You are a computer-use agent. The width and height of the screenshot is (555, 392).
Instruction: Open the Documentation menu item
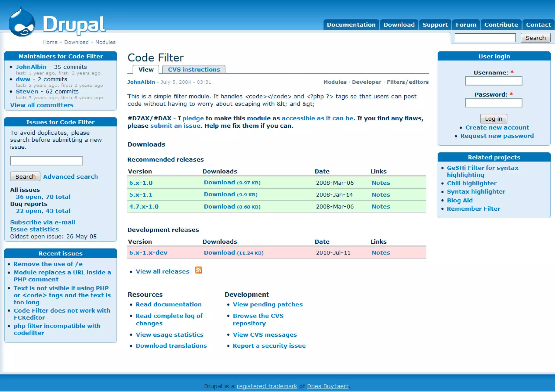pyautogui.click(x=351, y=25)
